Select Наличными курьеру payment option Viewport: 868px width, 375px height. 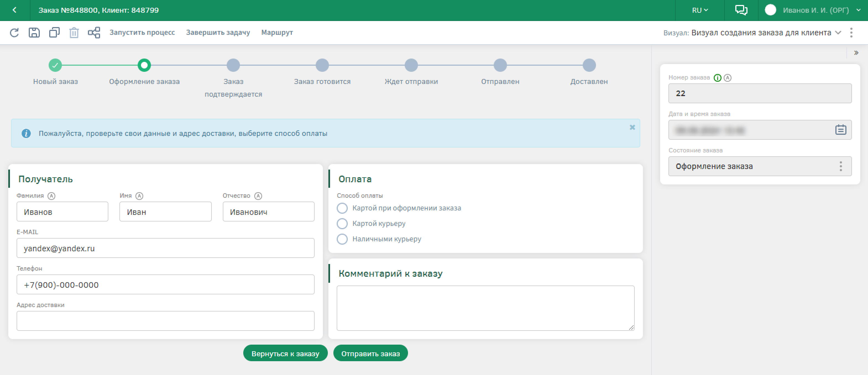click(x=342, y=239)
